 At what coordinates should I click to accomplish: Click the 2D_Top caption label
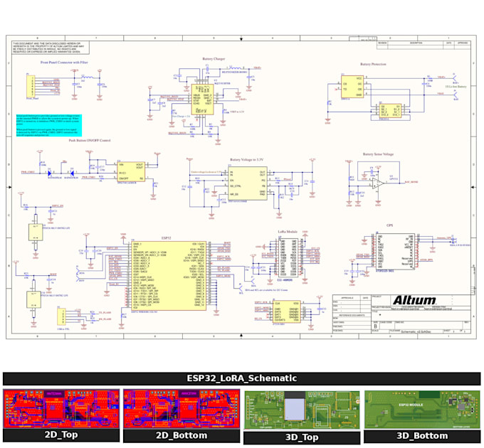coord(61,434)
